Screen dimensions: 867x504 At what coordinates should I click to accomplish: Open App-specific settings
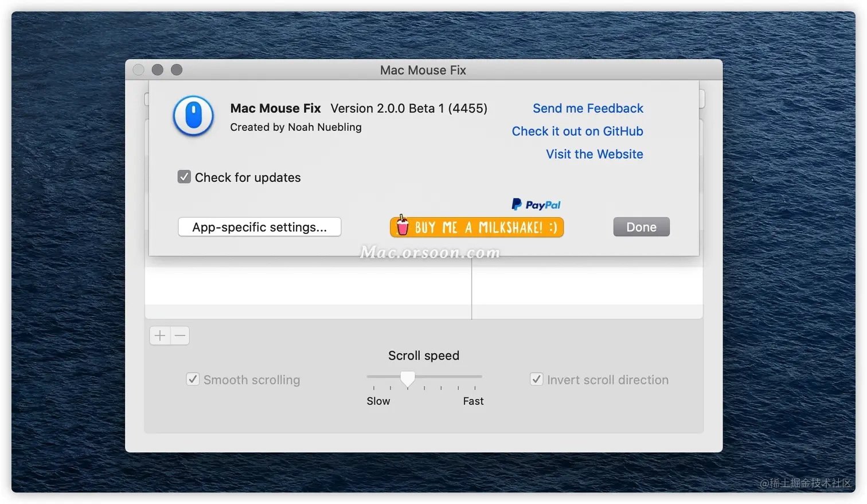(x=260, y=227)
